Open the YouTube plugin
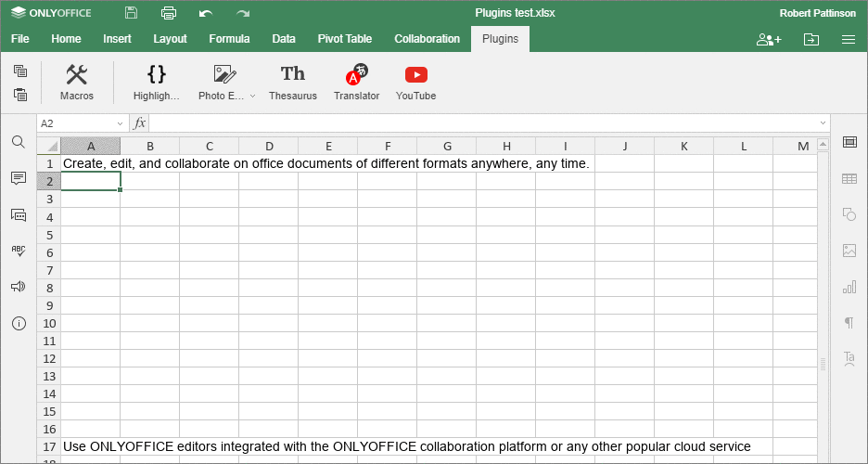This screenshot has width=868, height=464. pos(415,82)
